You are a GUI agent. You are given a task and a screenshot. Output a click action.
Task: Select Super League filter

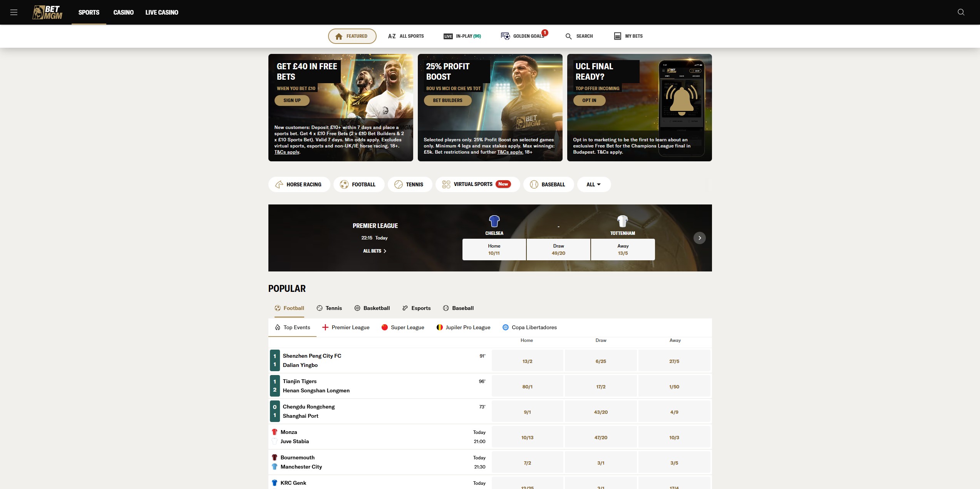click(x=403, y=327)
